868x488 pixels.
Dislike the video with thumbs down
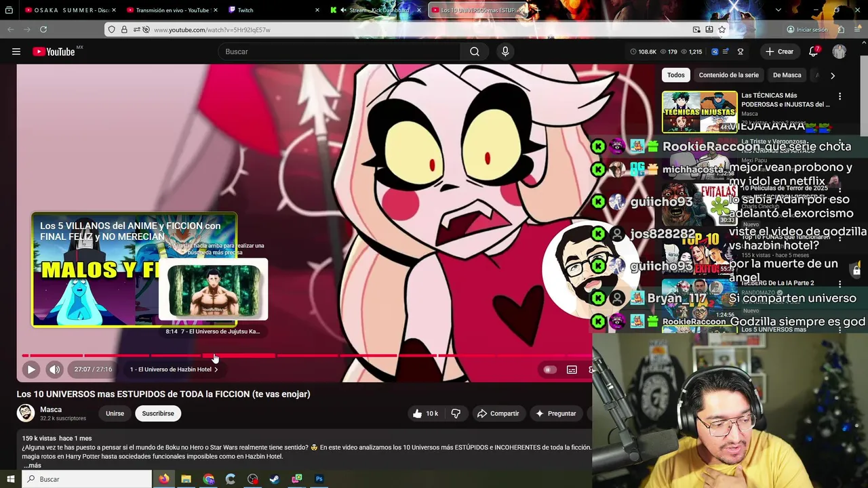(456, 413)
